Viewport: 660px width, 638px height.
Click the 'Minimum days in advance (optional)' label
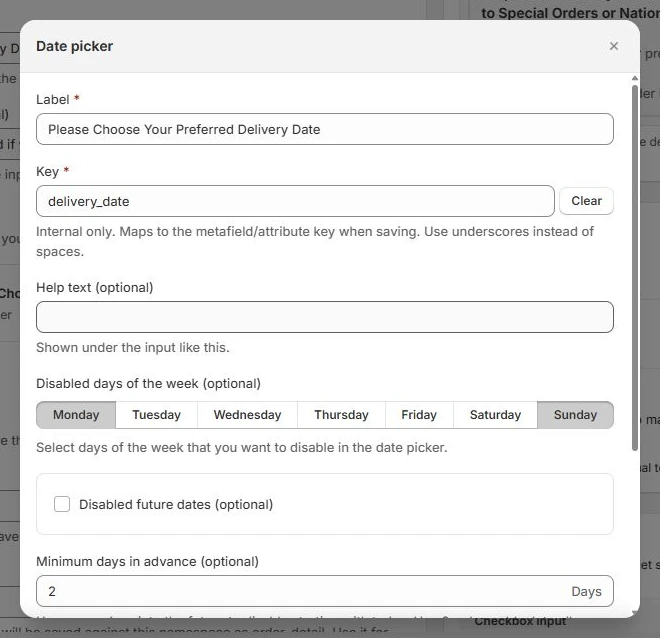147,561
